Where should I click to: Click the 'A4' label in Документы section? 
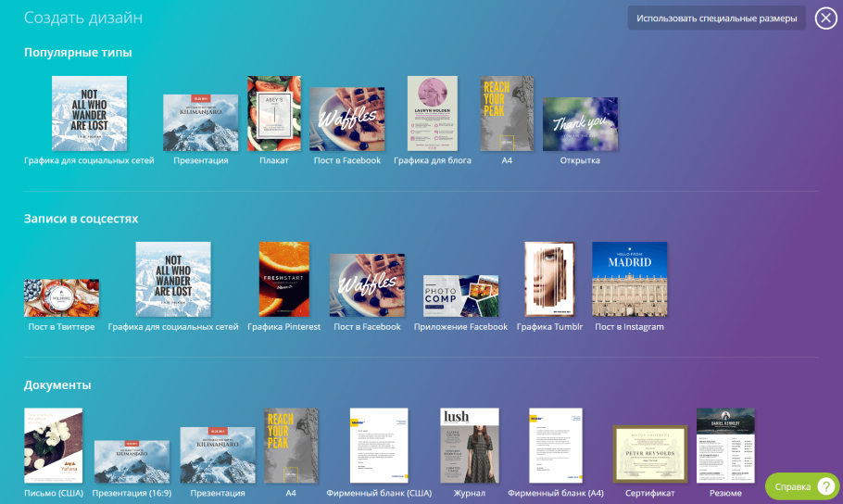pyautogui.click(x=291, y=494)
